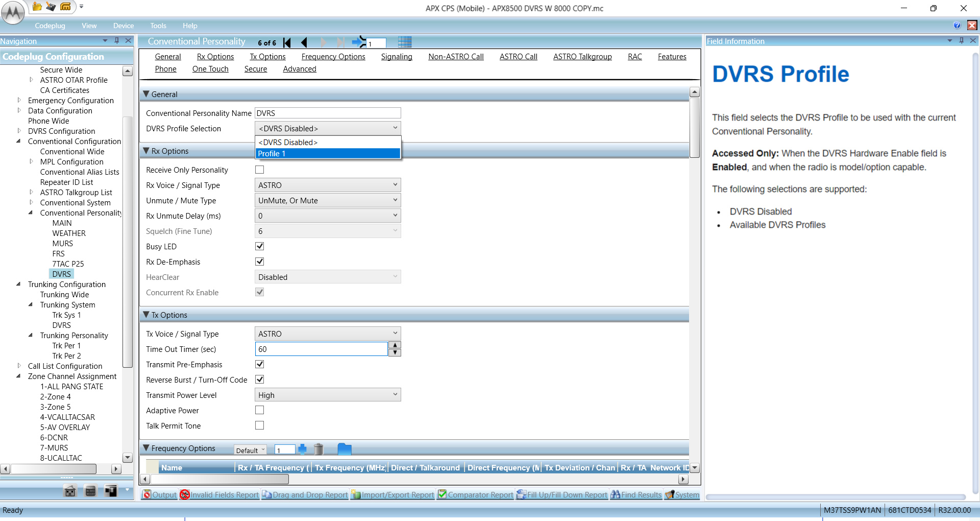
Task: Delete frequency option with trash icon
Action: pos(318,449)
